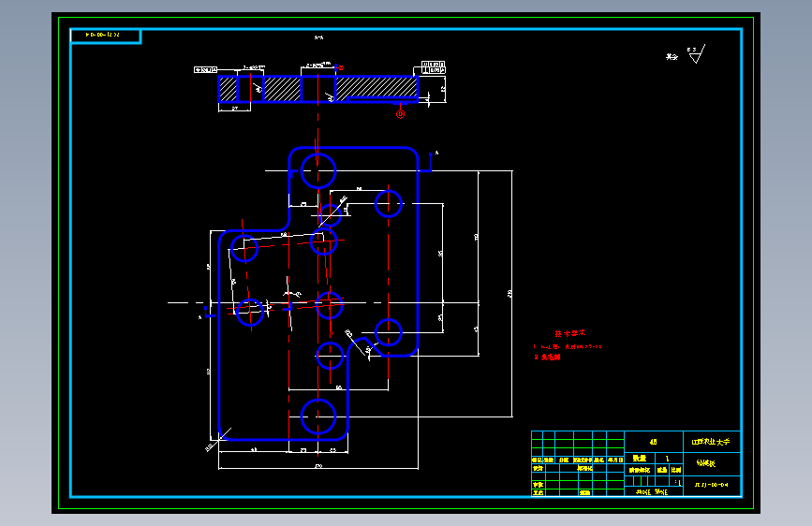The image size is (812, 526).
Task: Select the 共 张 第 张 sheet count cell
Action: (x=654, y=491)
